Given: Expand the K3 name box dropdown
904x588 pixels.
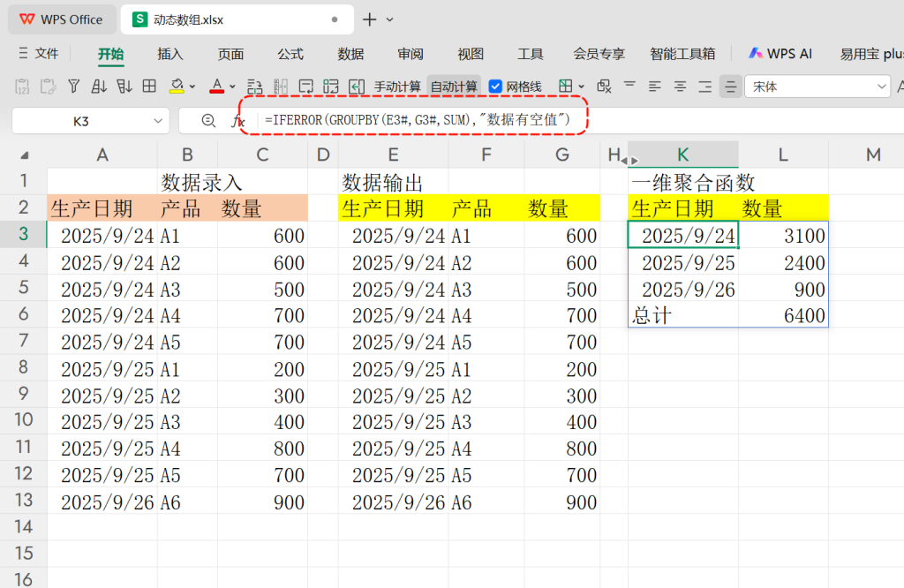Looking at the screenshot, I should (x=157, y=121).
